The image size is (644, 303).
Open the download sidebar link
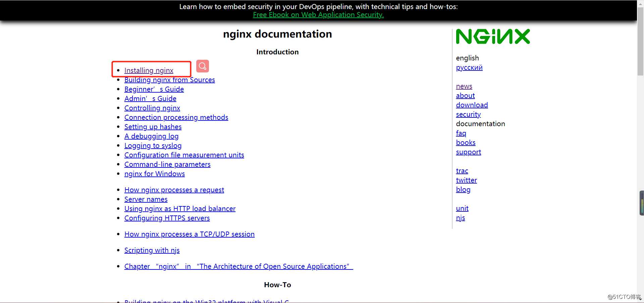472,105
